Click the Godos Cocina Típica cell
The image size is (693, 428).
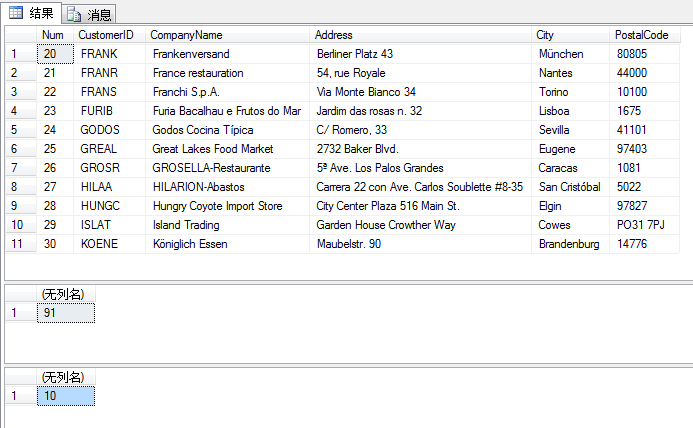(227, 130)
